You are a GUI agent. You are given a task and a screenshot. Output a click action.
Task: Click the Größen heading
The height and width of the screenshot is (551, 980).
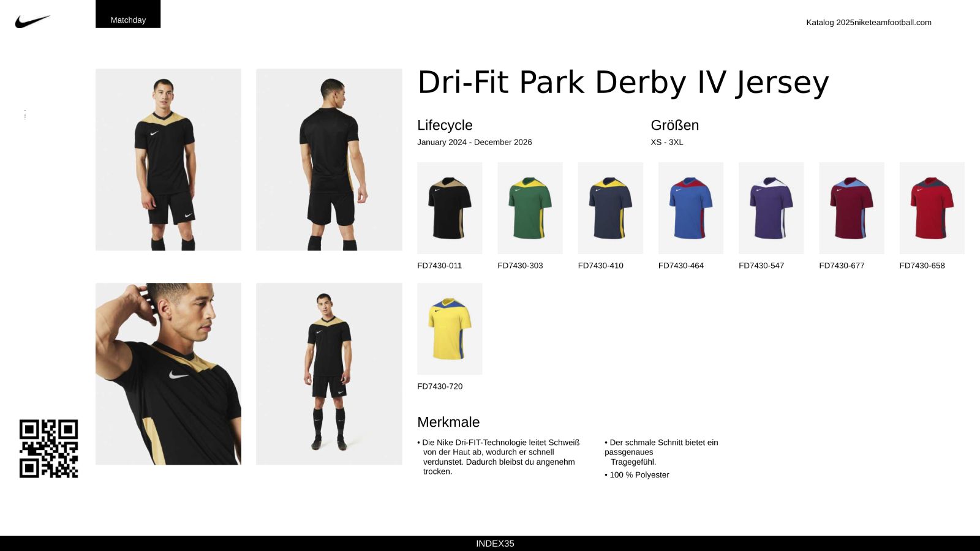(x=675, y=125)
